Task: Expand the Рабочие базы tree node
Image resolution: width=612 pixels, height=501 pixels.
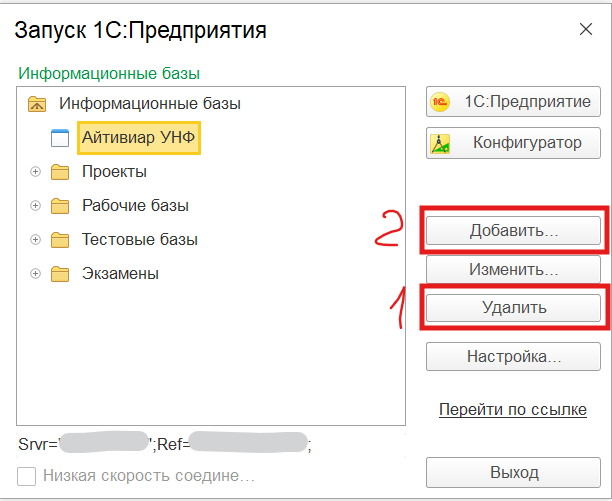Action: [37, 206]
